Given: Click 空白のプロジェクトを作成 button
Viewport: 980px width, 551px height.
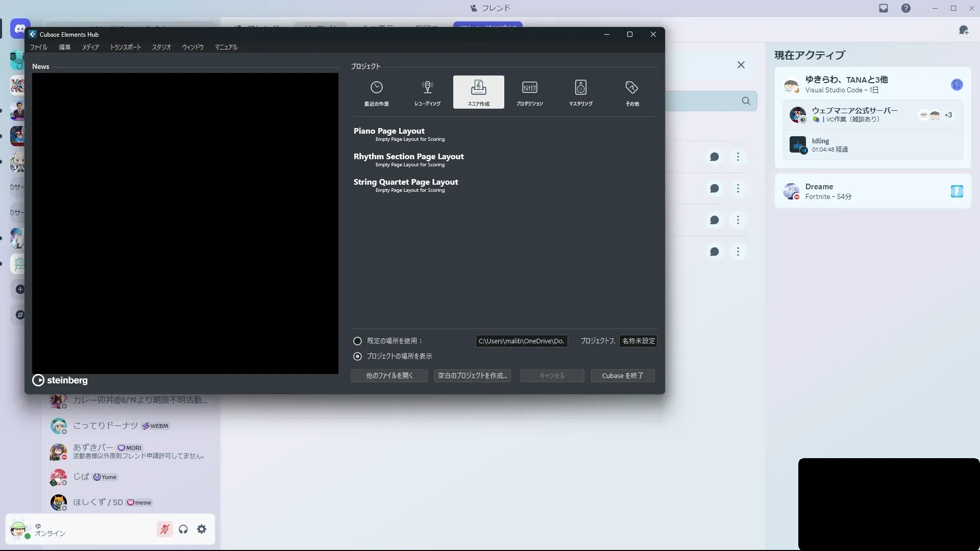Looking at the screenshot, I should click(x=472, y=375).
